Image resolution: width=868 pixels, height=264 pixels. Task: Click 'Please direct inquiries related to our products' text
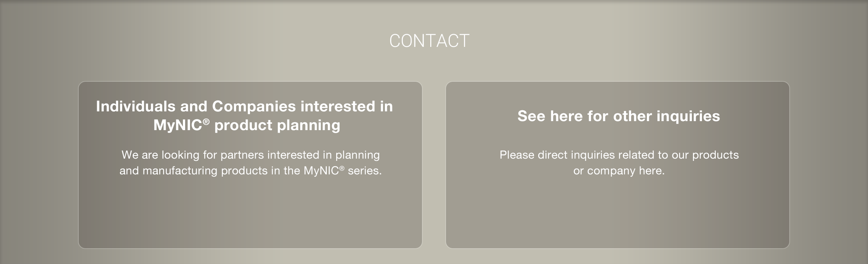619,155
